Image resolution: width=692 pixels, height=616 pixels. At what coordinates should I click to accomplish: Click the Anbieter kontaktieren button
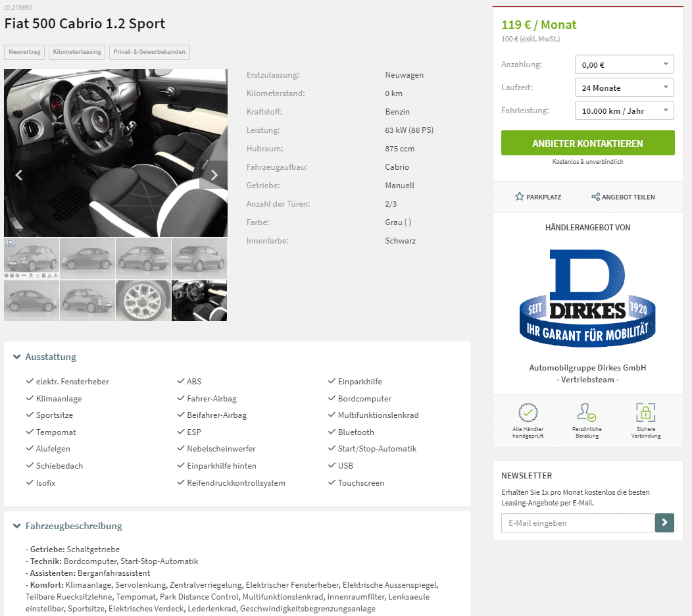587,143
